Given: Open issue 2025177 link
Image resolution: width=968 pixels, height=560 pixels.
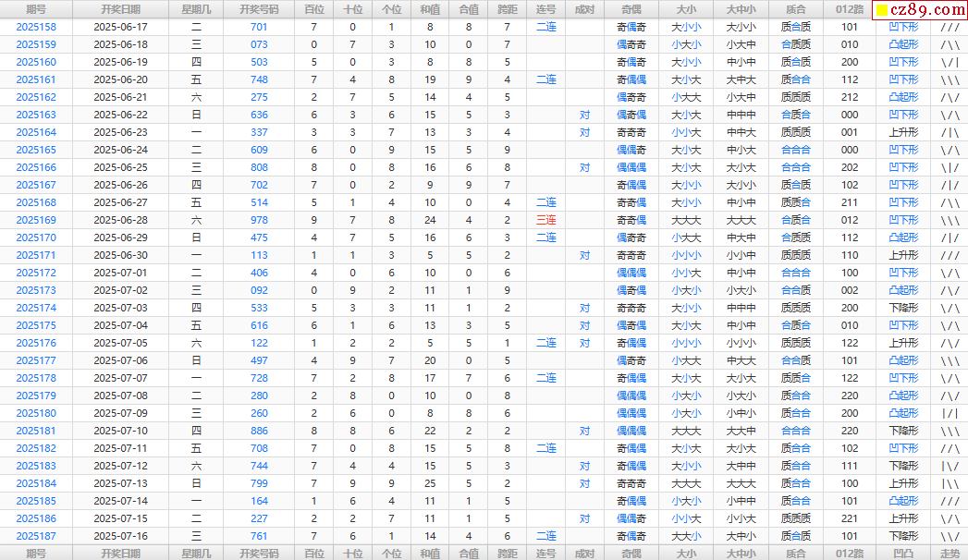Looking at the screenshot, I should [x=36, y=360].
